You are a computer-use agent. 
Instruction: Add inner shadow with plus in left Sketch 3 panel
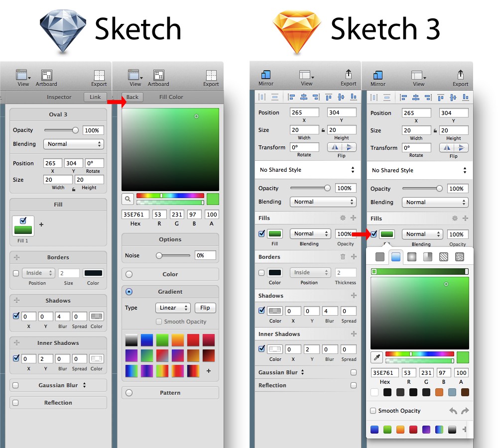coord(354,334)
